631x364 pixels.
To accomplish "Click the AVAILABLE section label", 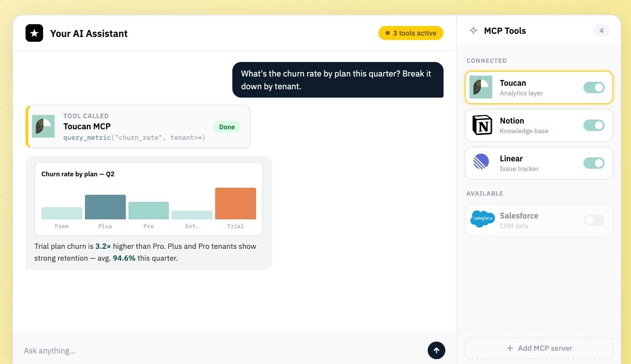I will (485, 193).
